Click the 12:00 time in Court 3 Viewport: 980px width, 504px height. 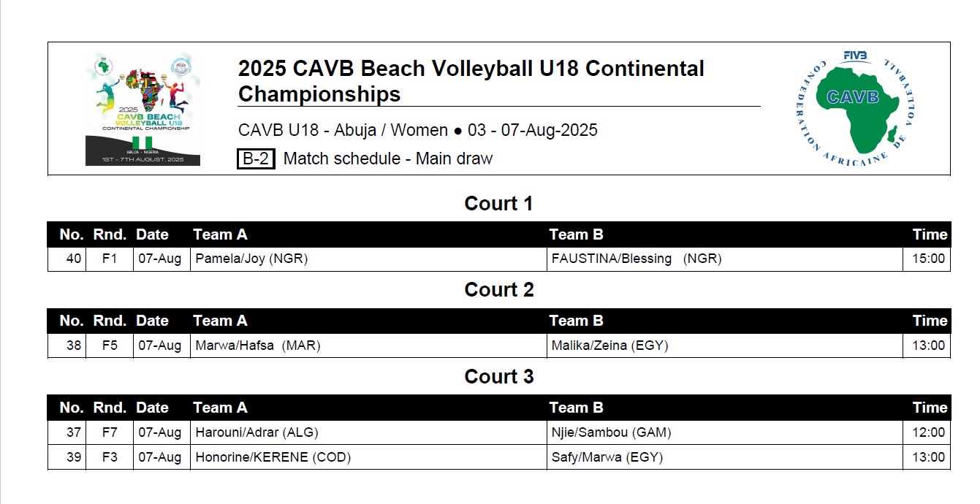click(928, 432)
